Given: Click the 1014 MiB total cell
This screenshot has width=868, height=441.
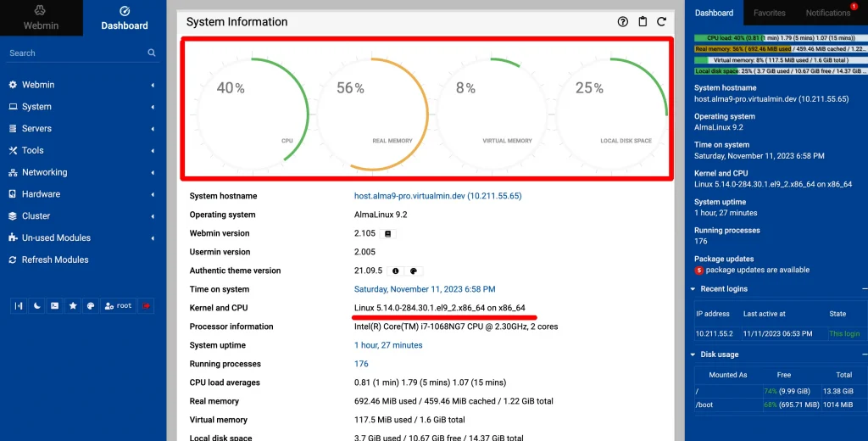Looking at the screenshot, I should pos(839,405).
